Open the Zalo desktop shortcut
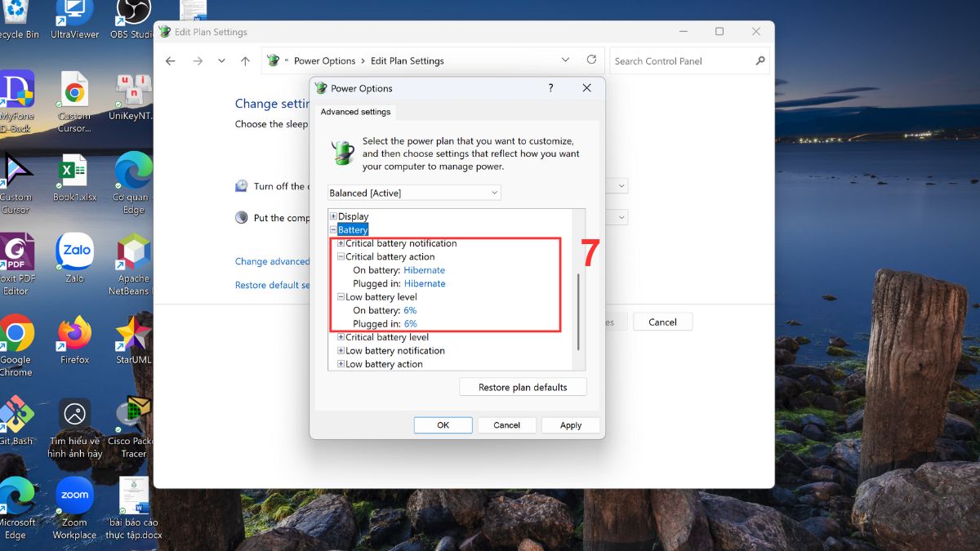The image size is (980, 551). coord(74,253)
